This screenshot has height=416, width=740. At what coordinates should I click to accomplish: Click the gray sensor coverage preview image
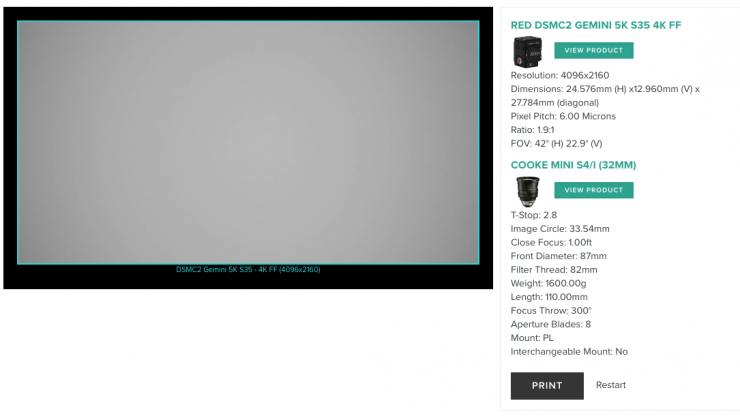click(249, 142)
